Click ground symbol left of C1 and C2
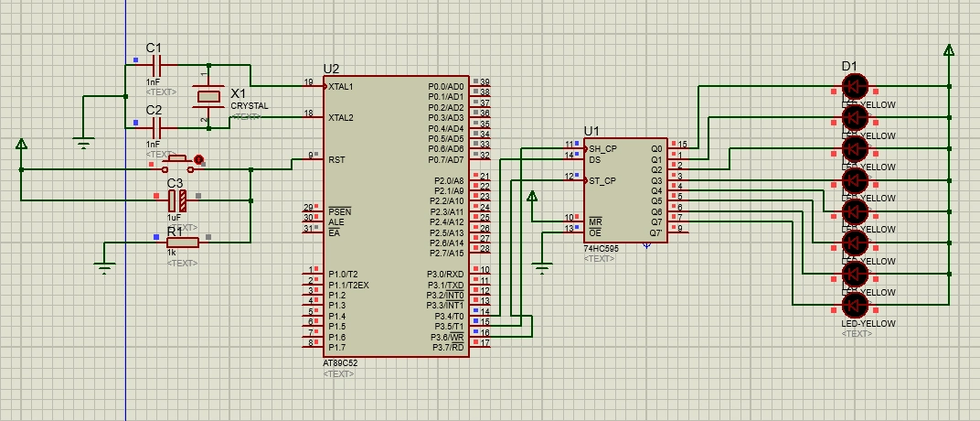This screenshot has width=980, height=421. (x=83, y=142)
